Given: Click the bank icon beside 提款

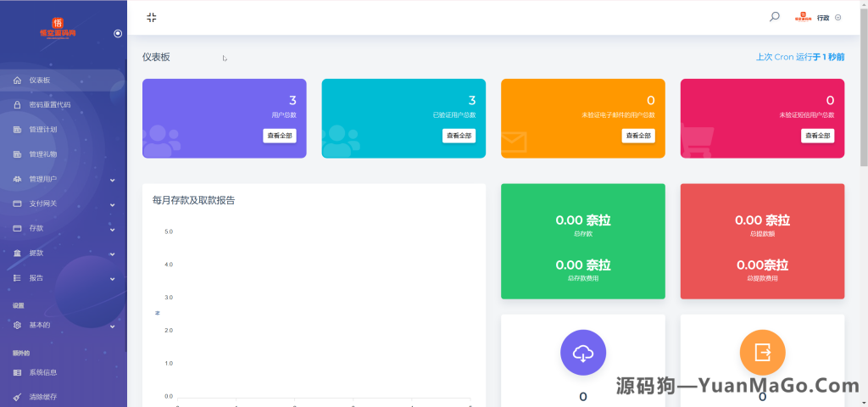Looking at the screenshot, I should 17,253.
